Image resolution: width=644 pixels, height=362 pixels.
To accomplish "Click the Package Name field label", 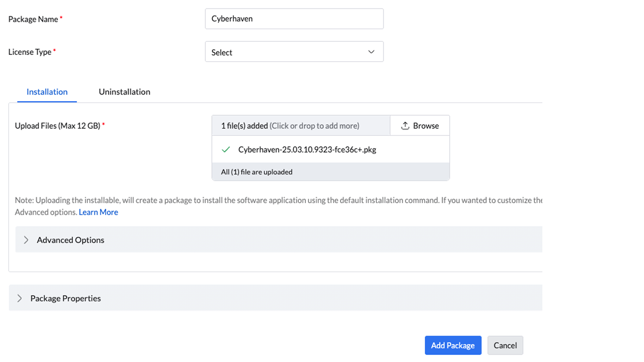I will (33, 19).
